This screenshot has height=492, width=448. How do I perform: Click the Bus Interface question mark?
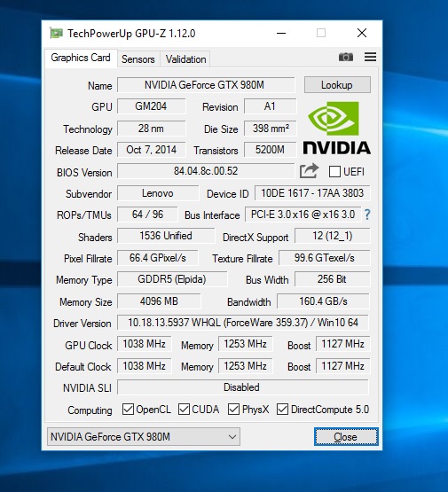tap(367, 215)
